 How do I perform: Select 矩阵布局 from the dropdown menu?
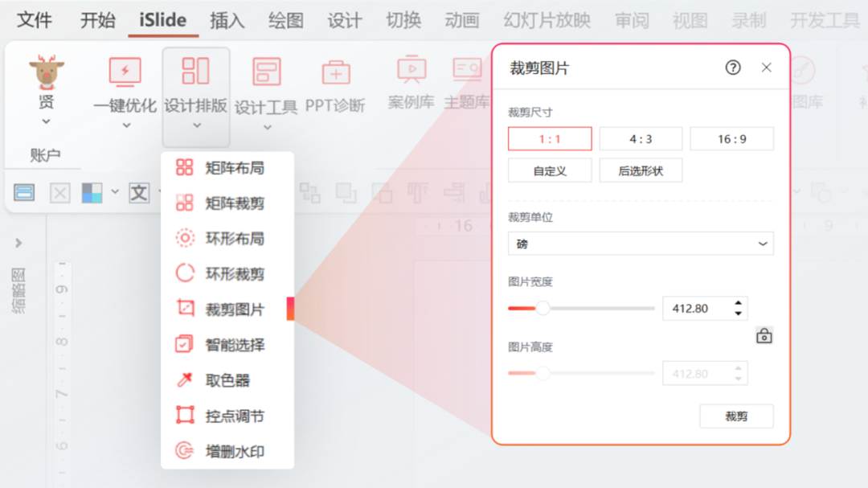click(227, 168)
